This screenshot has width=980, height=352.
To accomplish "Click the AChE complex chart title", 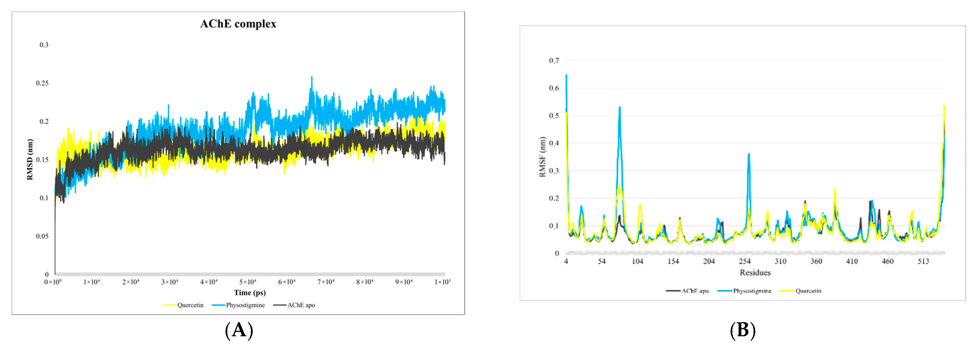I will 238,24.
